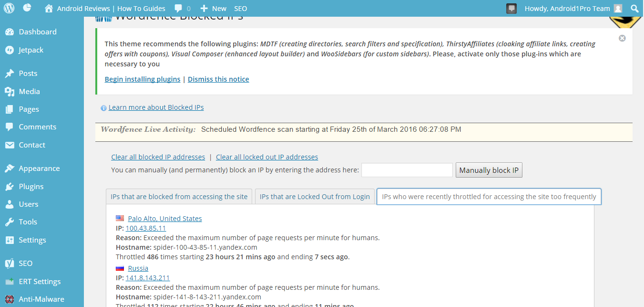Click Dismiss this notice link

click(x=218, y=79)
